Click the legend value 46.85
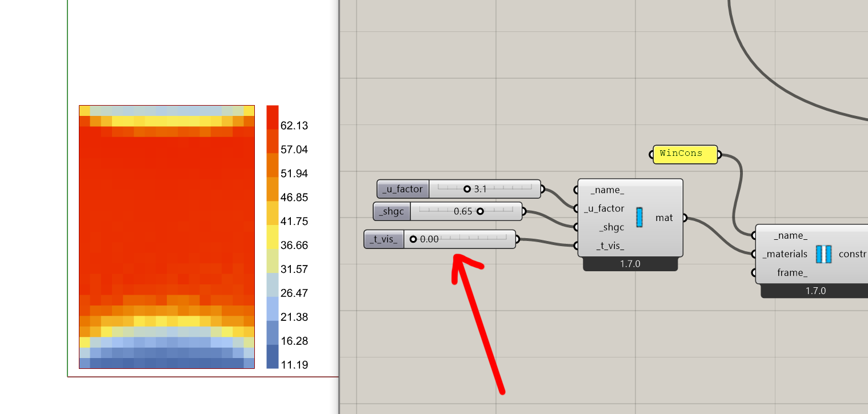Viewport: 868px width, 414px height. 294,198
